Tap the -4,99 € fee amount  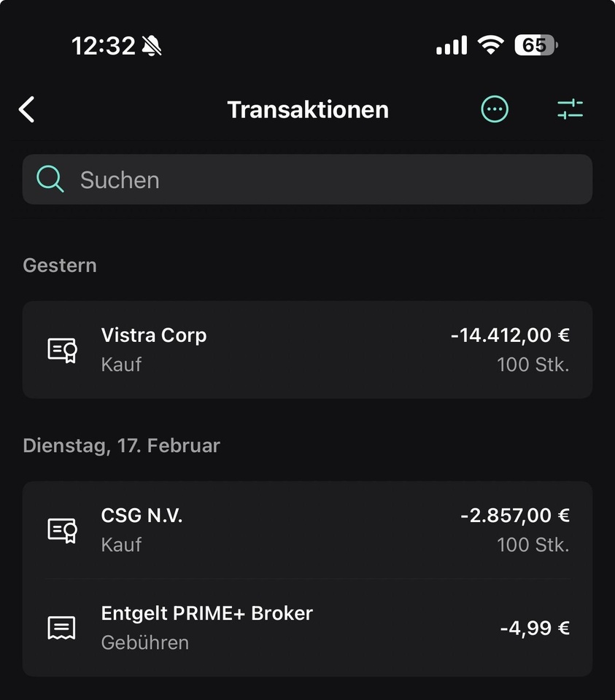pos(535,628)
